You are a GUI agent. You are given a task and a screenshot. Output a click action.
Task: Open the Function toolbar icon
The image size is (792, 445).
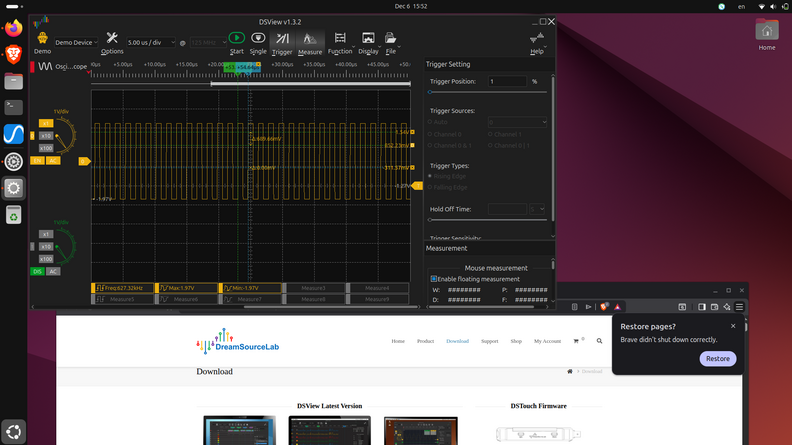(340, 38)
